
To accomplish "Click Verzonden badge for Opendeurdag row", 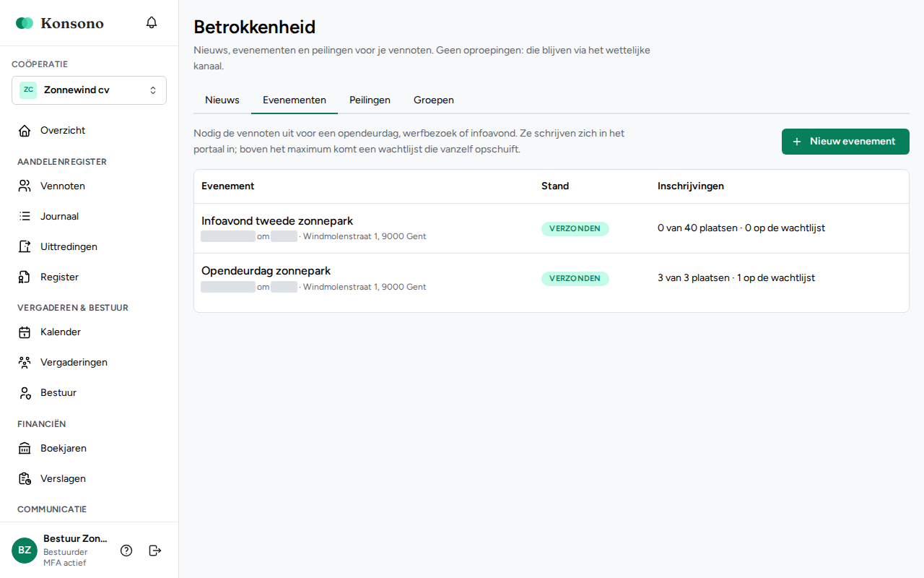I will coord(575,278).
